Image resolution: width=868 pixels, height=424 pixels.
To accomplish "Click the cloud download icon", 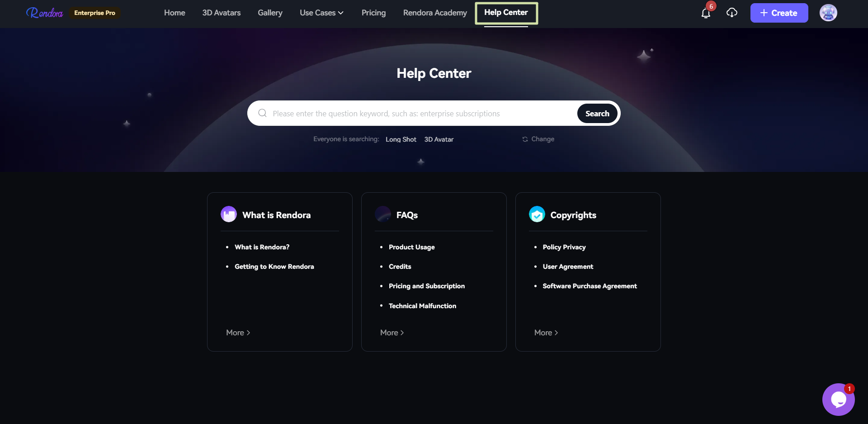I will coord(731,13).
